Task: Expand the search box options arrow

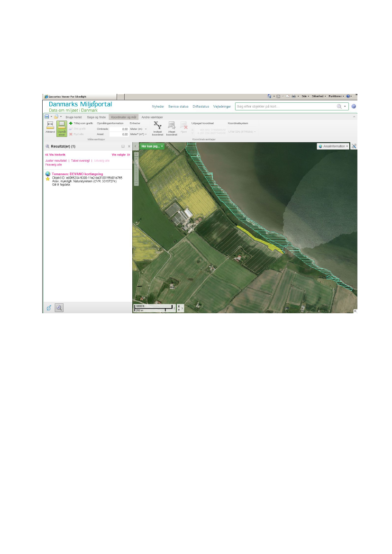Action: point(345,106)
